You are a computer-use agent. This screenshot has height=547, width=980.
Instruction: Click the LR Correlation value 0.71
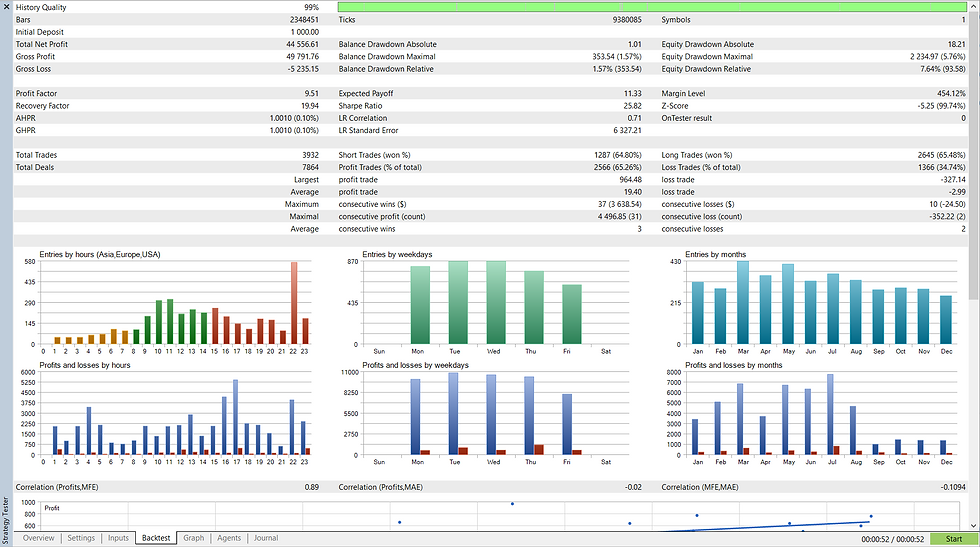pos(634,118)
